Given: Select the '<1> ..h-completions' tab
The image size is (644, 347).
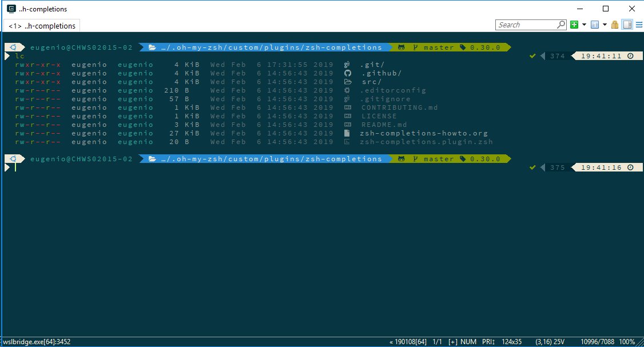Looking at the screenshot, I should point(42,26).
